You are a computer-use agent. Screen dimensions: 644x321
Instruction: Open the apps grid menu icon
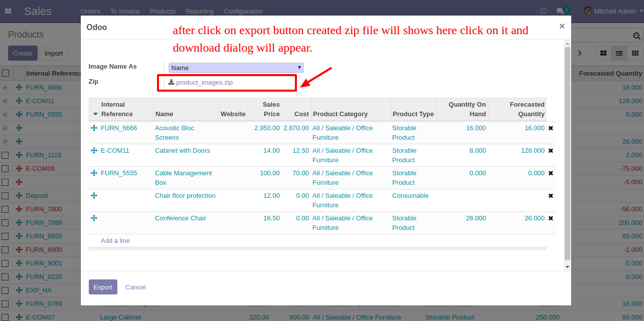[x=8, y=11]
